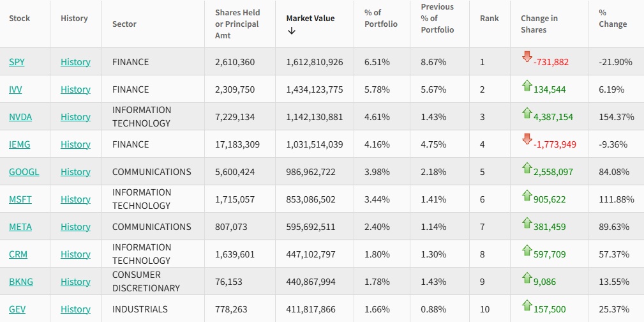Click the Market Value sort arrow

(292, 31)
